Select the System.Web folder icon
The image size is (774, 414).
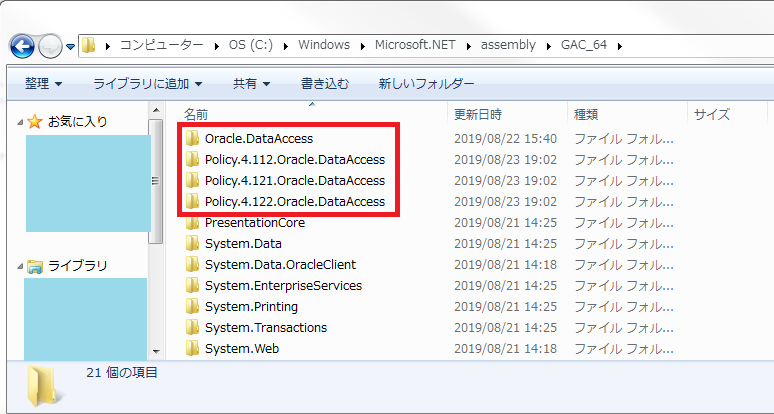(192, 349)
